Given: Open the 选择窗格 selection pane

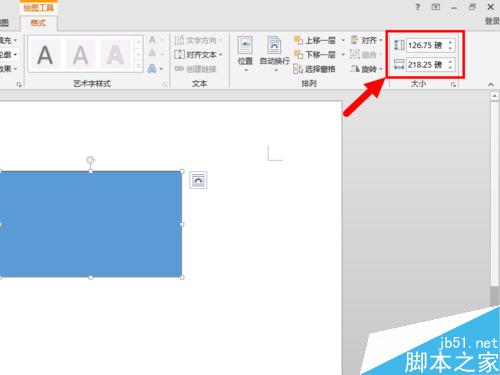Looking at the screenshot, I should pos(314,69).
